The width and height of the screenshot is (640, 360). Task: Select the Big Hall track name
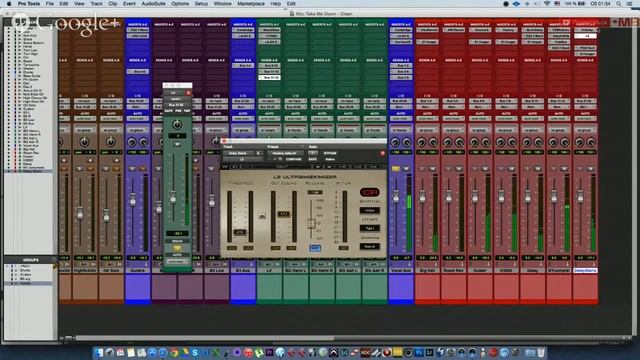point(427,270)
